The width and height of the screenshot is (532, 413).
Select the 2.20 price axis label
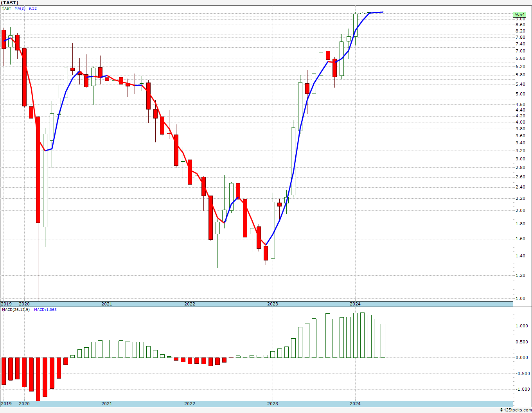(x=520, y=198)
